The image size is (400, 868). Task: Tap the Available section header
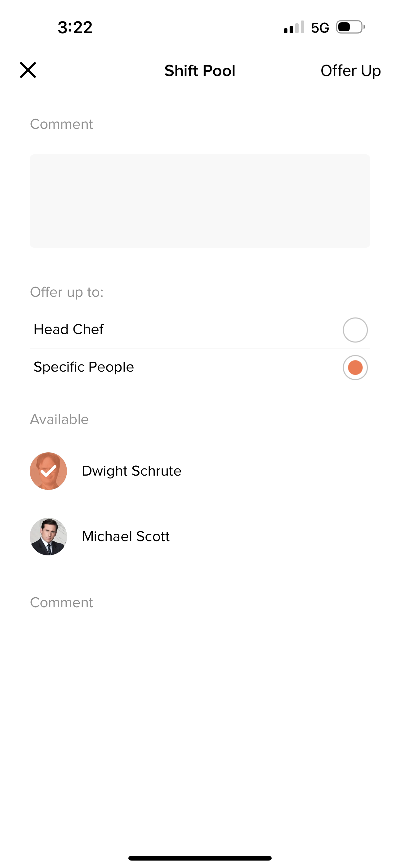point(59,419)
